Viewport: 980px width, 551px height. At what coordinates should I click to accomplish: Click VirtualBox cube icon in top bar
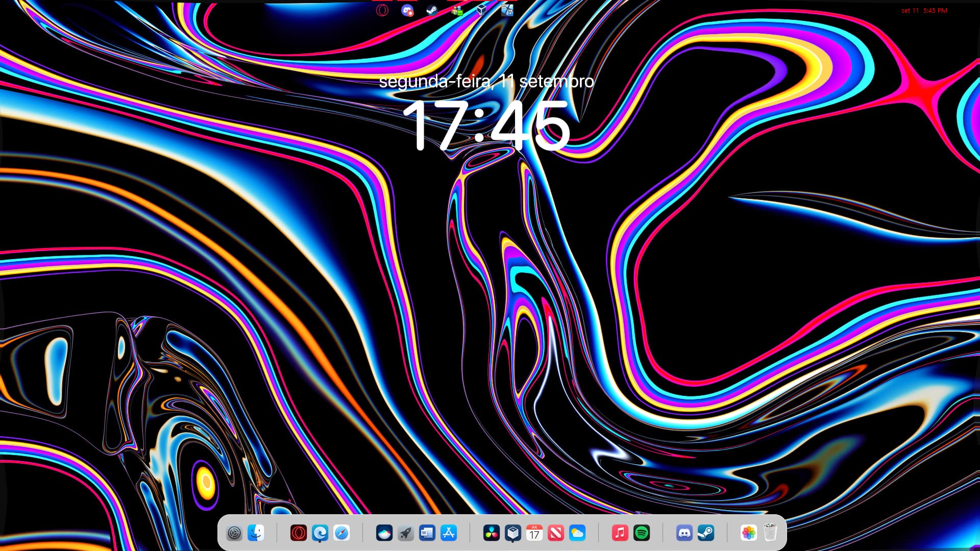(482, 10)
